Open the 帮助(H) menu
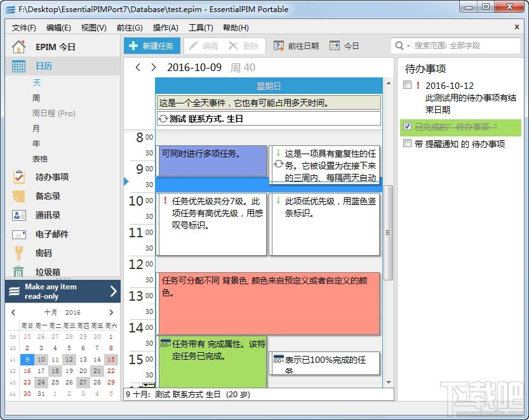Screen dimensions: 529x420 236,28
